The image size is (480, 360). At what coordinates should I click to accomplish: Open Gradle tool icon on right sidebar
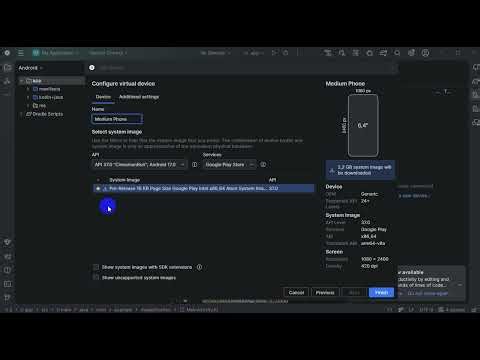[x=476, y=81]
